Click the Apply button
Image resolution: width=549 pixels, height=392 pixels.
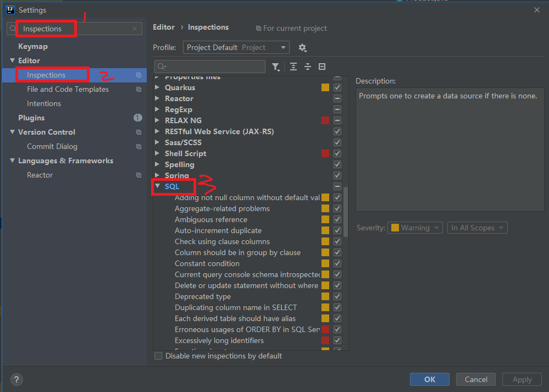522,379
